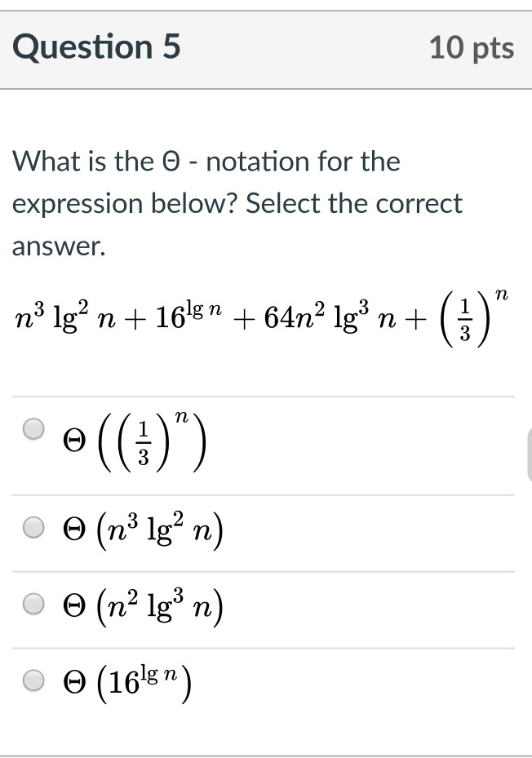
Task: Click the question instruction text
Action: point(237,202)
